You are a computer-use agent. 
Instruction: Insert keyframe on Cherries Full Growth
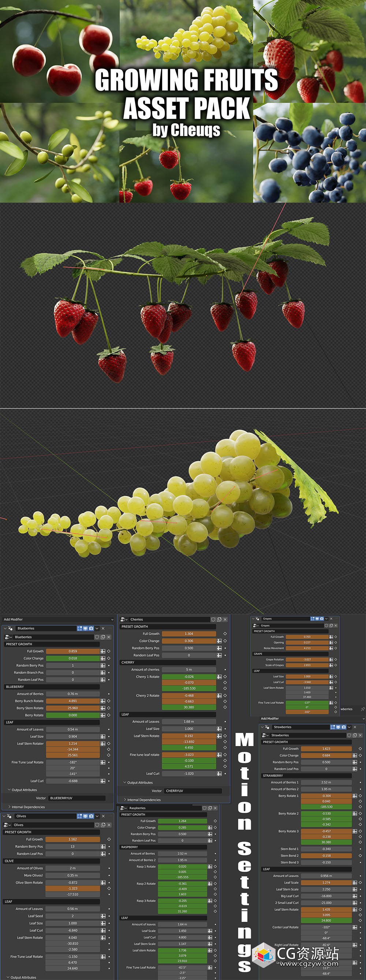[x=225, y=634]
